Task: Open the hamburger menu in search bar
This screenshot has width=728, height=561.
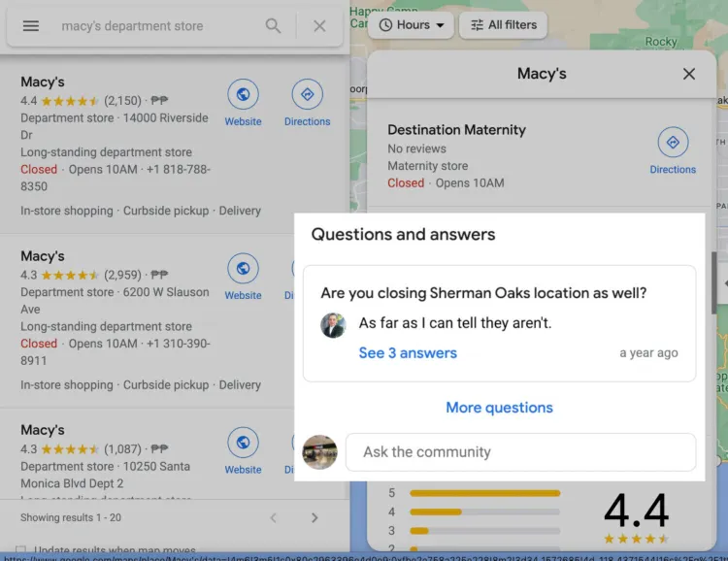Action: click(31, 26)
